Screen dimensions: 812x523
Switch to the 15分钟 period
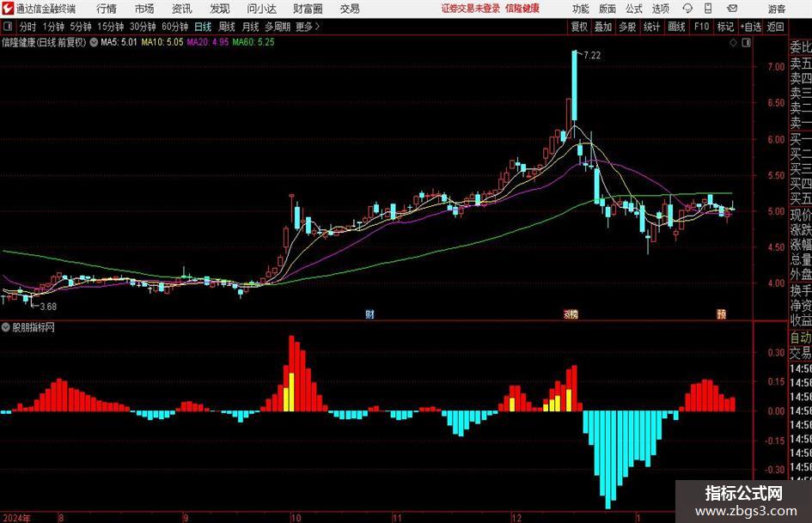pos(111,27)
